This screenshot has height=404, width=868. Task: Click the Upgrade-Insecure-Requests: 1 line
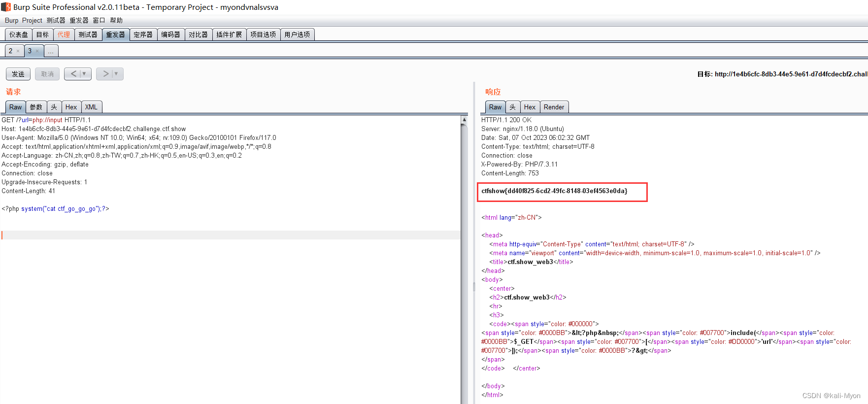click(x=44, y=182)
